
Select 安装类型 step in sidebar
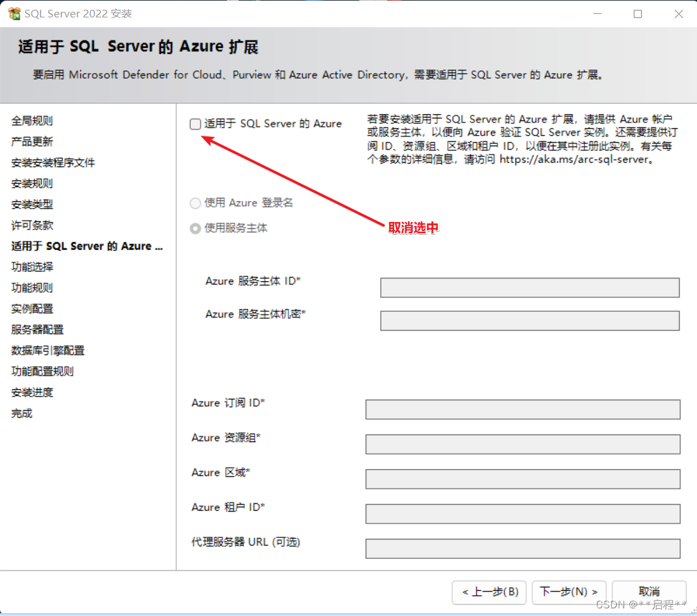pyautogui.click(x=32, y=204)
